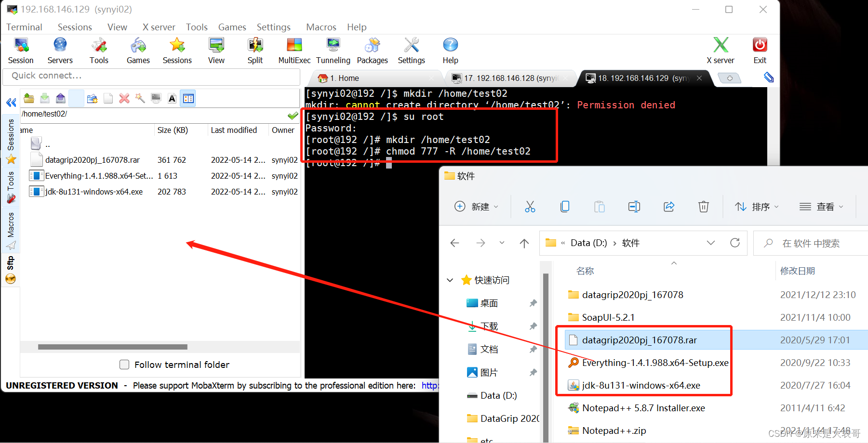This screenshot has width=868, height=443.
Task: Click the text 'A' icon in SFTP toolbar
Action: coord(172,98)
